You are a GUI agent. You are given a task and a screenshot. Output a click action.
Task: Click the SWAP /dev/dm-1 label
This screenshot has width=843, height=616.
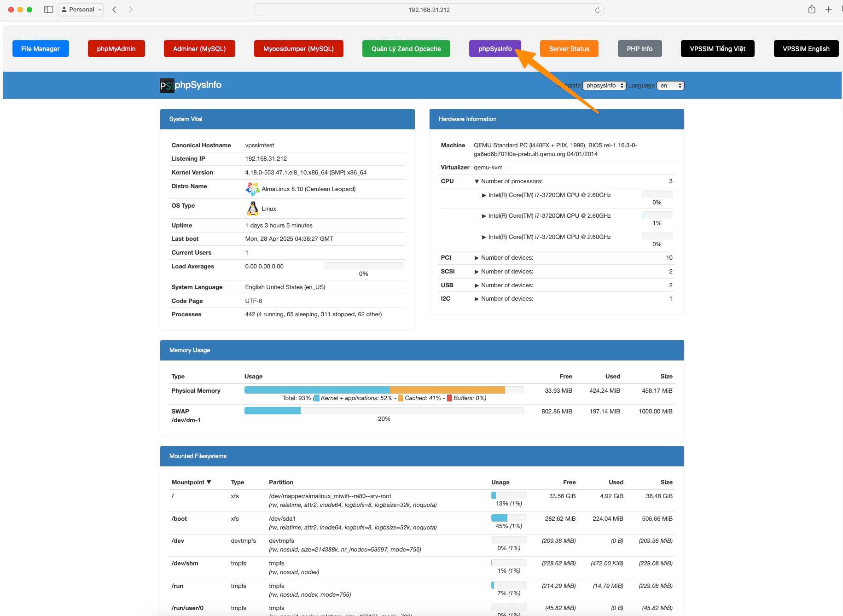point(186,416)
